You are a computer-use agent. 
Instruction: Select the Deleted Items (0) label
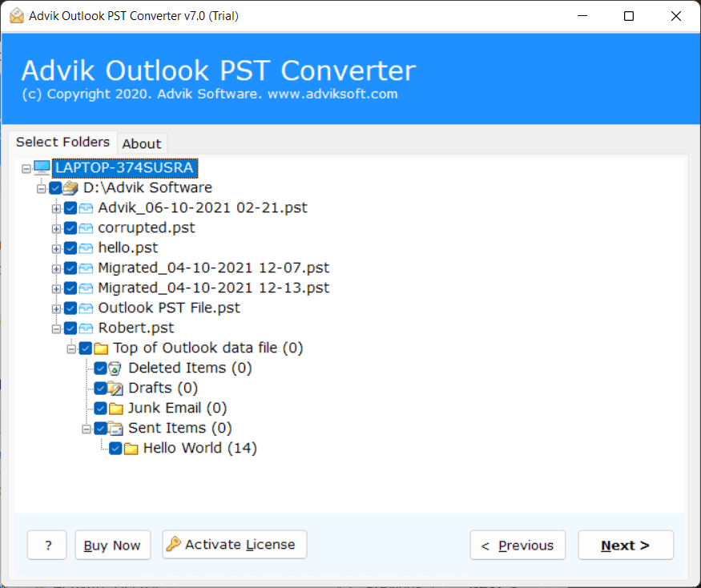coord(190,368)
